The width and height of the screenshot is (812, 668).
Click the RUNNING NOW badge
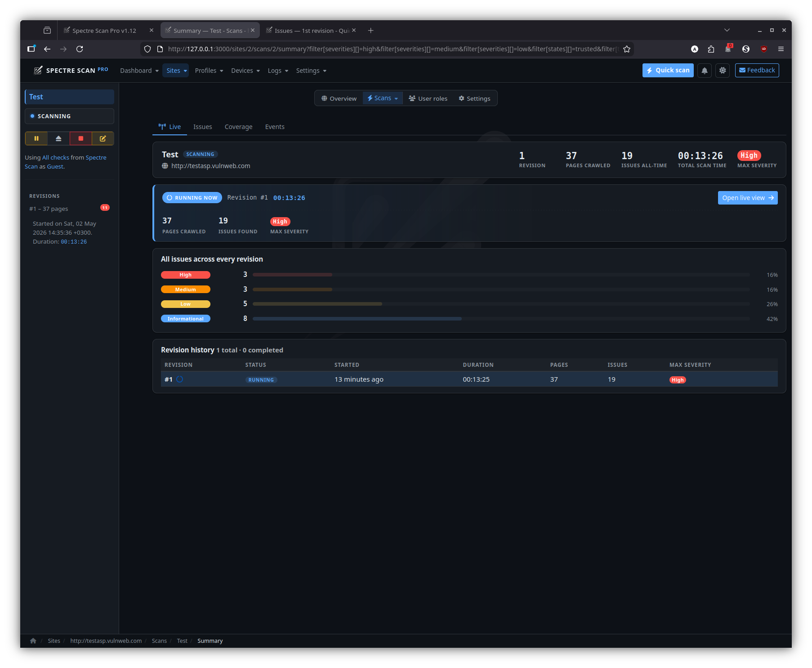click(x=192, y=198)
